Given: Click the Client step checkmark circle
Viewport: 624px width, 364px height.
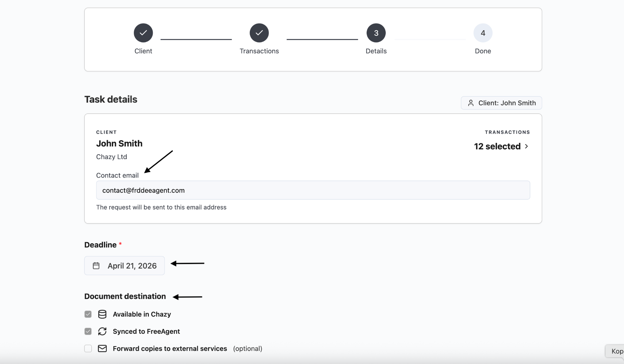Looking at the screenshot, I should click(143, 33).
